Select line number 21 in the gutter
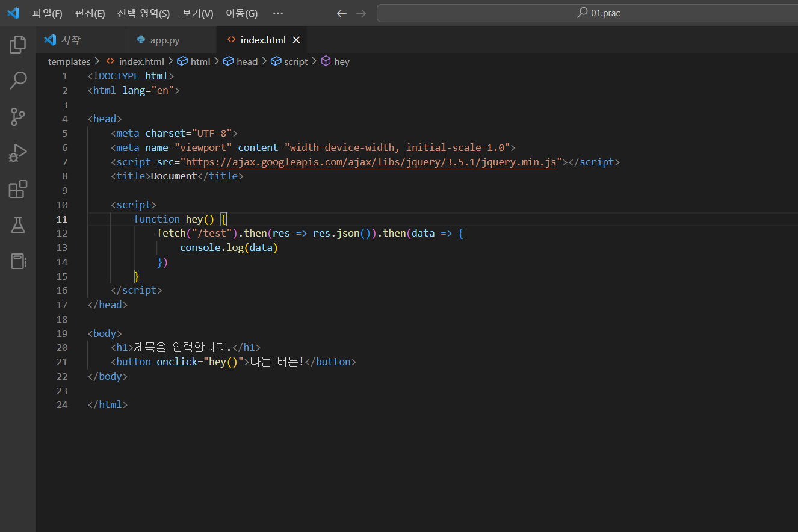 coord(62,362)
